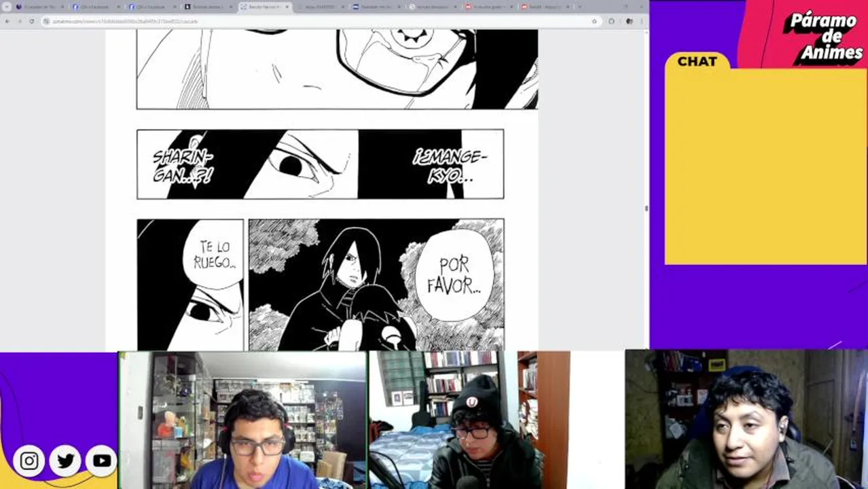
Task: Click the "TE LO RUEGO.." speech bubble
Action: [x=214, y=255]
